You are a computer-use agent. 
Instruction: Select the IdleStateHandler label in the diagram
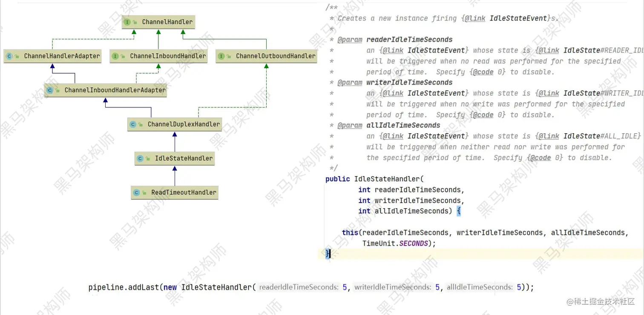(x=184, y=158)
